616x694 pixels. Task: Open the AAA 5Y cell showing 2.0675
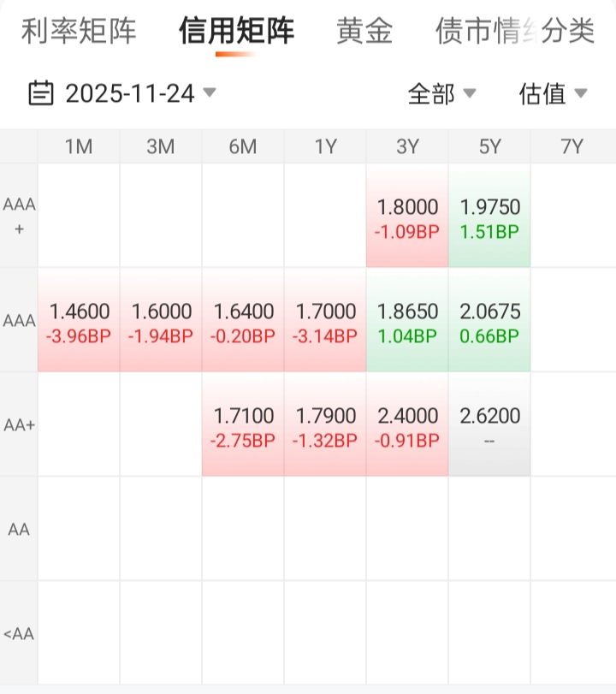click(489, 323)
